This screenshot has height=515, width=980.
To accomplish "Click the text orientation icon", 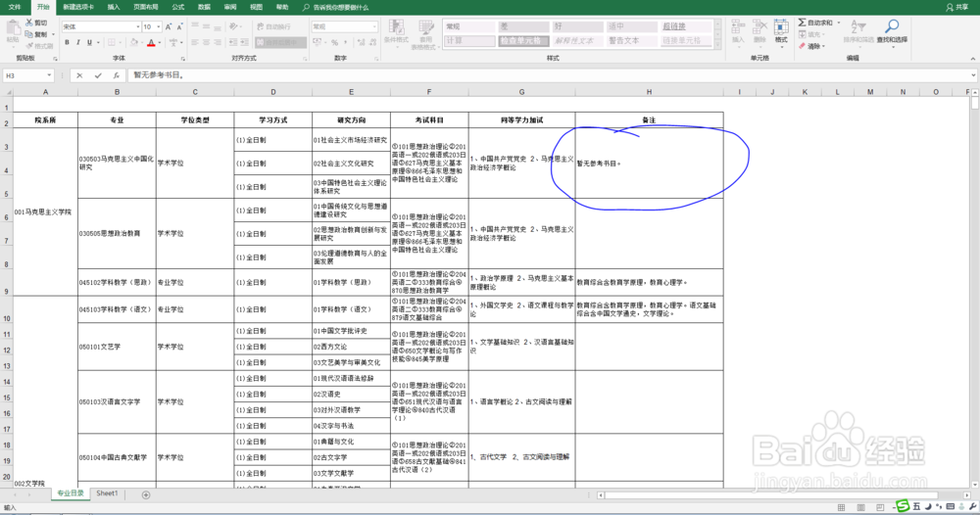I will pos(234,26).
